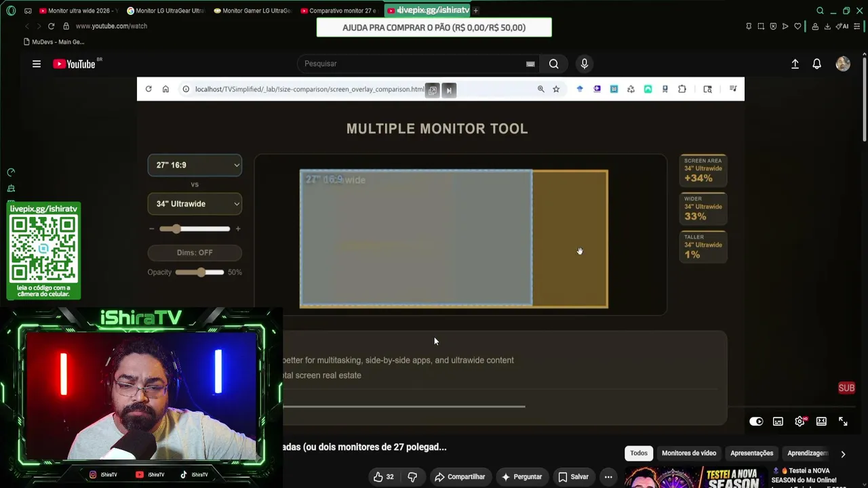The height and width of the screenshot is (488, 868).
Task: Adjust the Opacity slider handle
Action: (201, 272)
